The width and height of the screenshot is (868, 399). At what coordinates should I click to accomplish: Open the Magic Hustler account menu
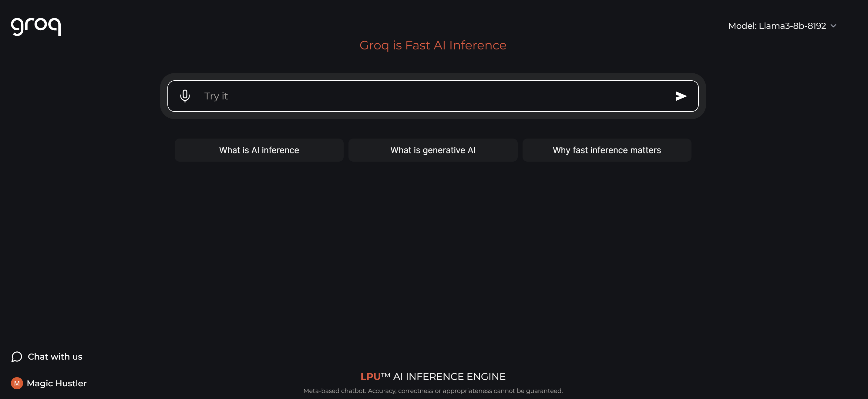click(x=57, y=383)
